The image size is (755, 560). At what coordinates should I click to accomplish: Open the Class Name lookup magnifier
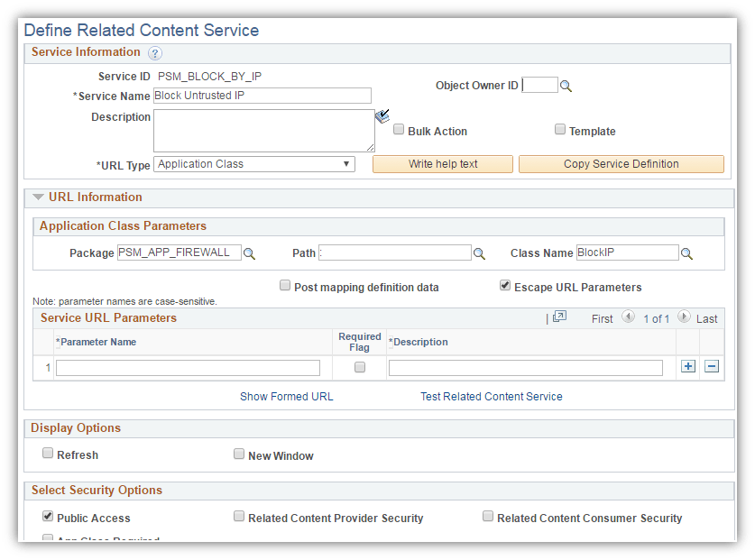click(x=686, y=253)
